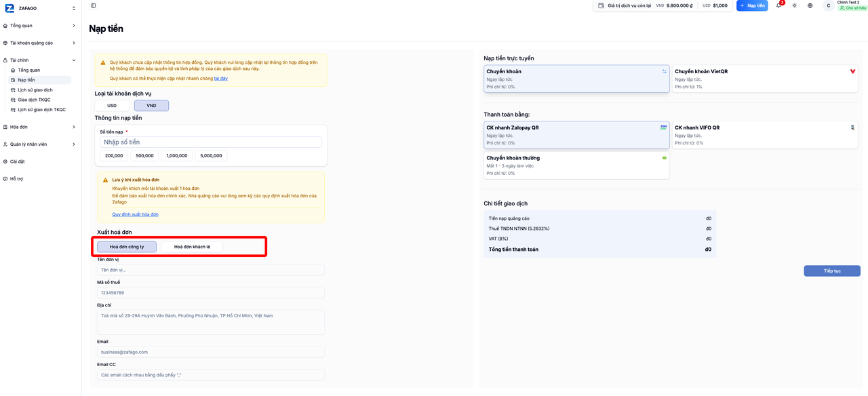
Task: Click the Tổng tiền thanh toán row
Action: [599, 250]
